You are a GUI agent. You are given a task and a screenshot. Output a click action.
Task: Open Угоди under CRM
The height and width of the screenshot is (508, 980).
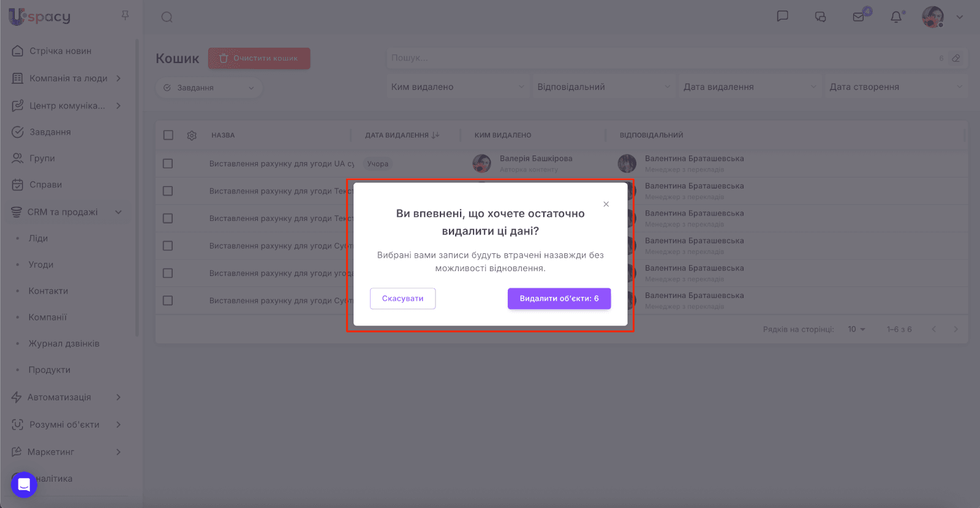(41, 265)
